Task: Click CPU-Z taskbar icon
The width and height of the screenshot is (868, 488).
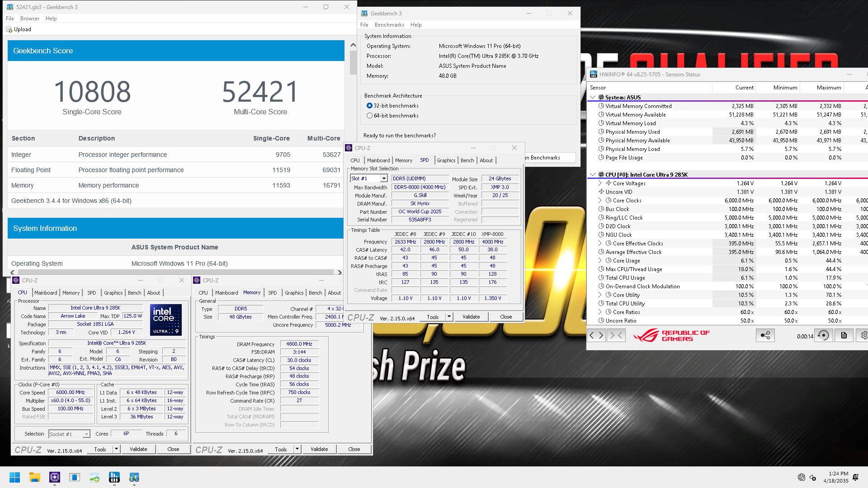Action: 55,477
